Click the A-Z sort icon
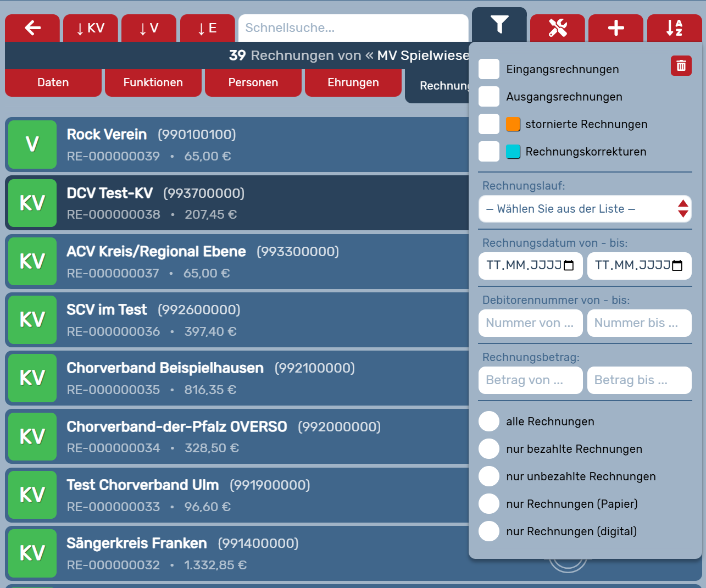The image size is (706, 588). [x=674, y=28]
